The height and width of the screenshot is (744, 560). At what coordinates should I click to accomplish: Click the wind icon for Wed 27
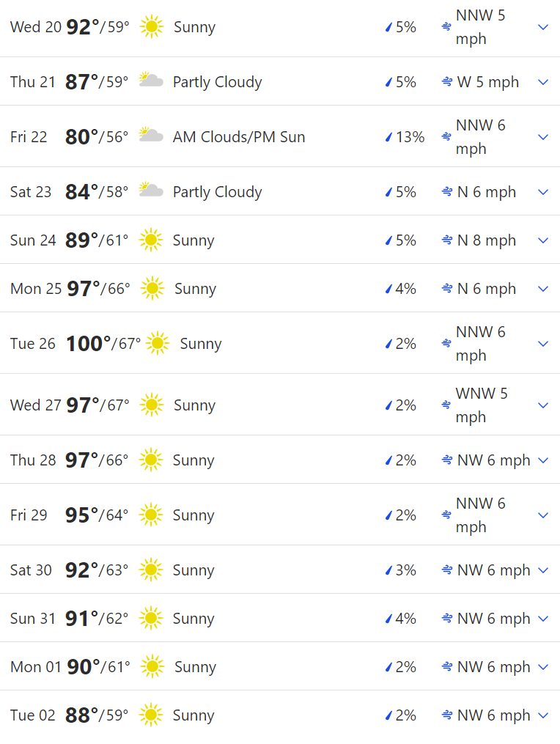tap(446, 405)
